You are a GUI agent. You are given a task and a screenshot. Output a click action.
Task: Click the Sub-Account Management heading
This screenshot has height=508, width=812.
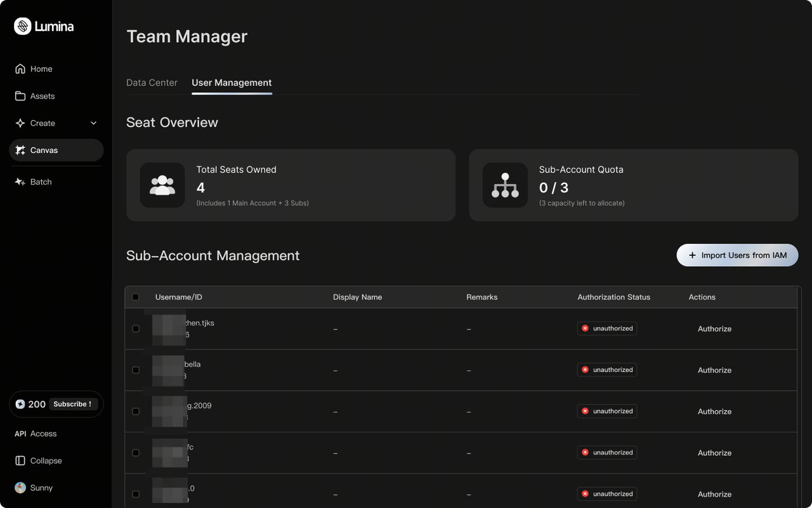tap(213, 255)
